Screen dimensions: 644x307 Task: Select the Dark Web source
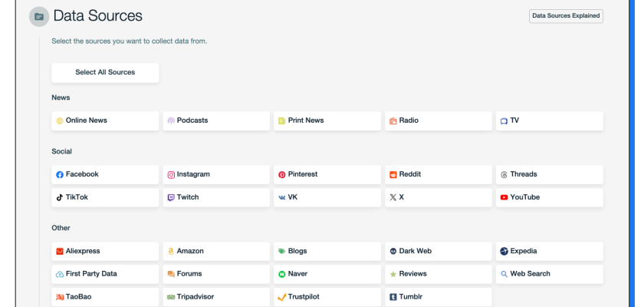tap(438, 252)
